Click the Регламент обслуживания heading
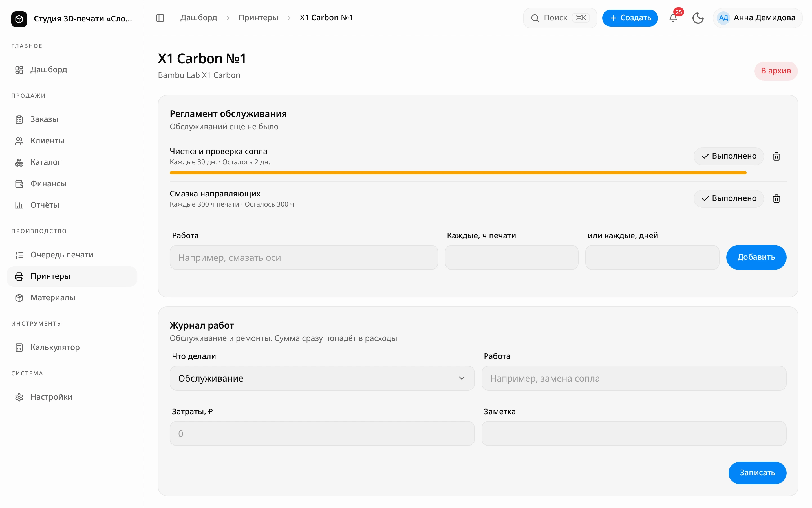Viewport: 812px width, 508px height. pos(228,114)
